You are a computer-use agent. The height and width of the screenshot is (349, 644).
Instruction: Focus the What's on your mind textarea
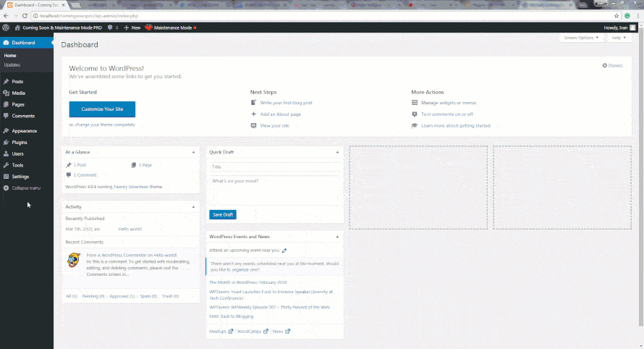[x=275, y=190]
